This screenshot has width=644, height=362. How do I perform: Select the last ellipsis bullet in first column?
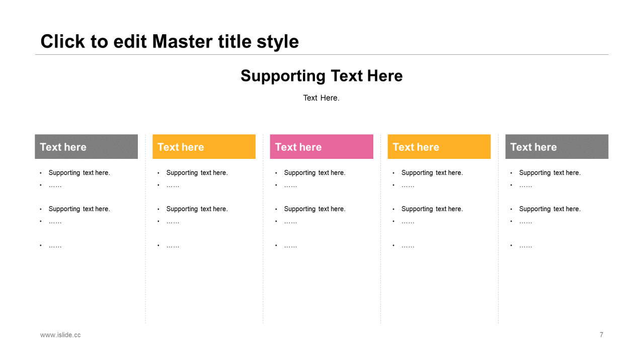[55, 245]
